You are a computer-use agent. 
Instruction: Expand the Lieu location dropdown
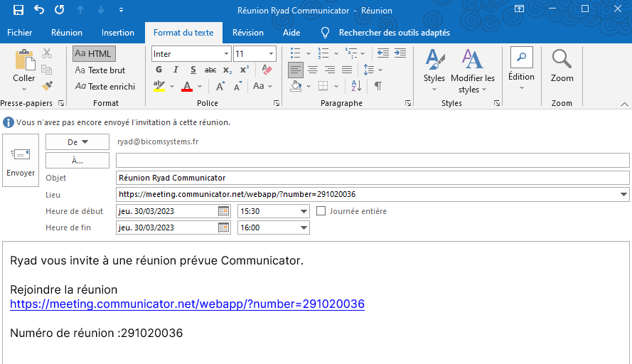point(623,194)
